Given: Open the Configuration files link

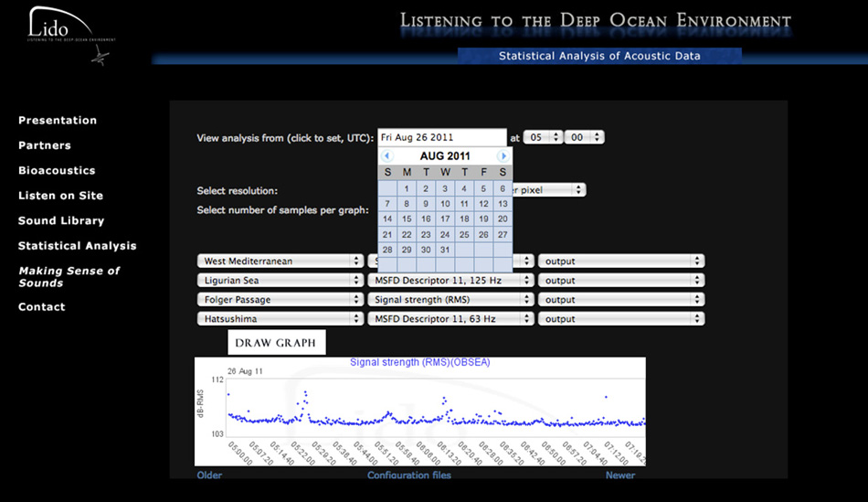Looking at the screenshot, I should [409, 475].
